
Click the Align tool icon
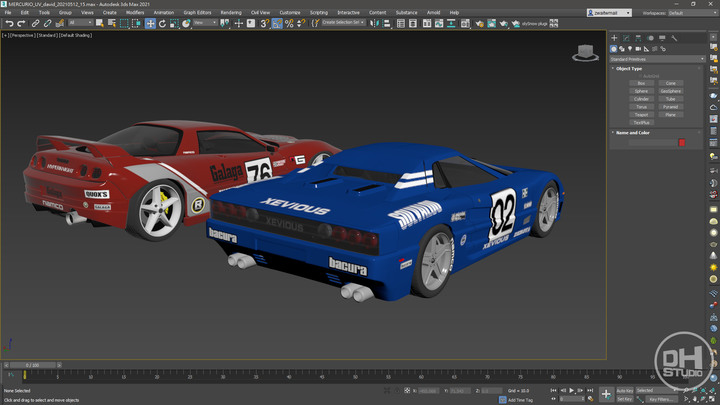coord(387,23)
